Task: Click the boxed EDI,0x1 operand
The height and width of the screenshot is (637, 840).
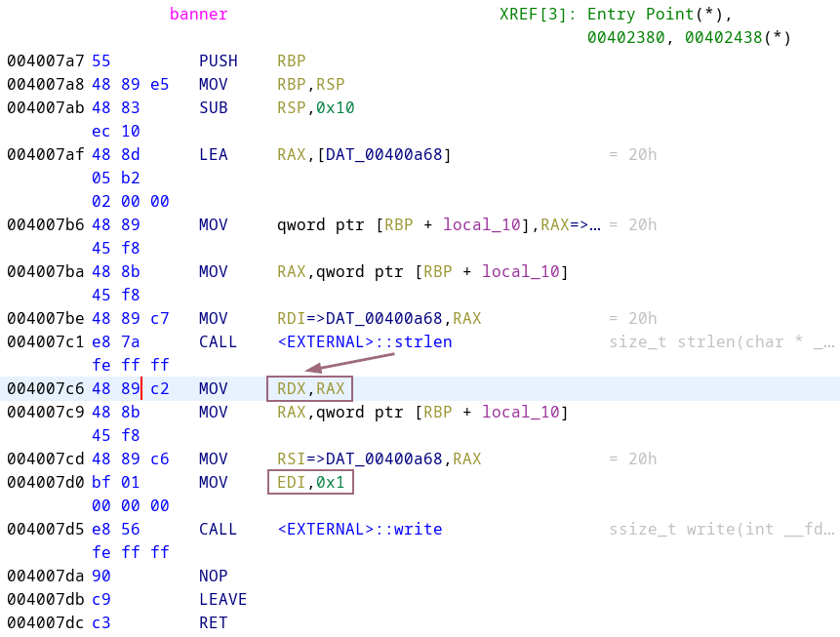Action: pyautogui.click(x=310, y=482)
